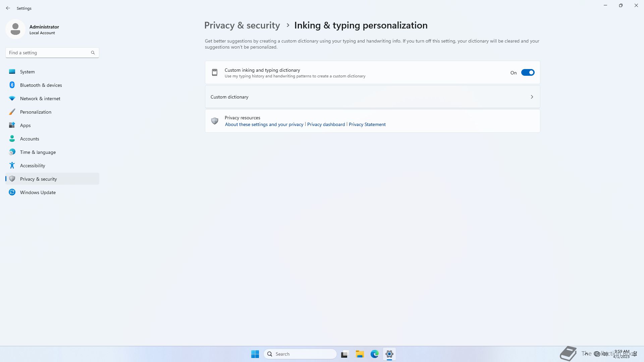The height and width of the screenshot is (362, 644).
Task: Go to Time & language
Action: point(38,152)
